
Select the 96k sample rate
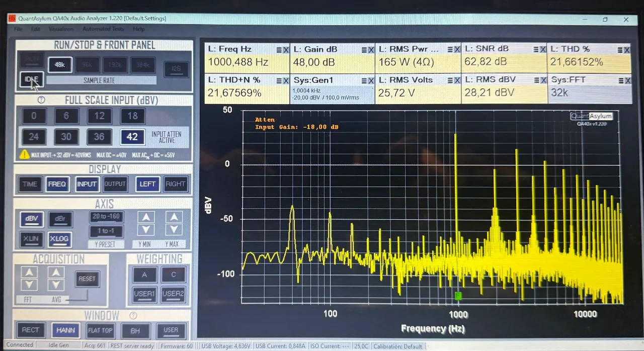(x=87, y=65)
